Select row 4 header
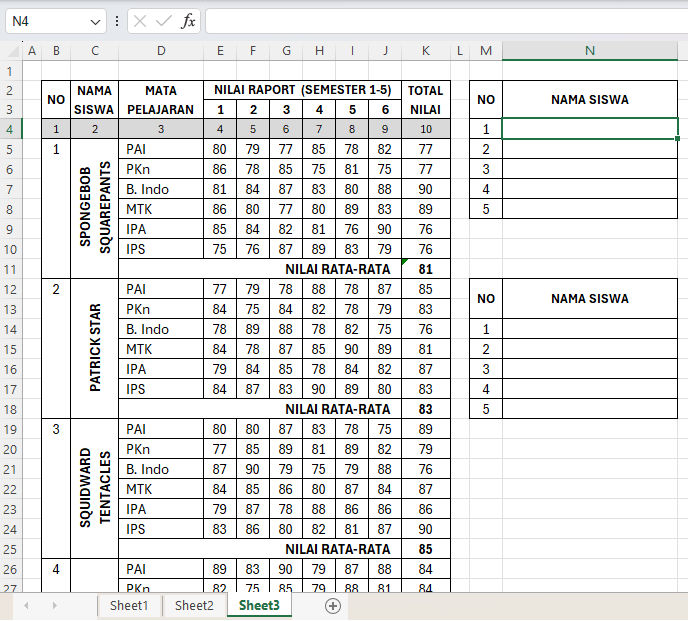 [11, 129]
